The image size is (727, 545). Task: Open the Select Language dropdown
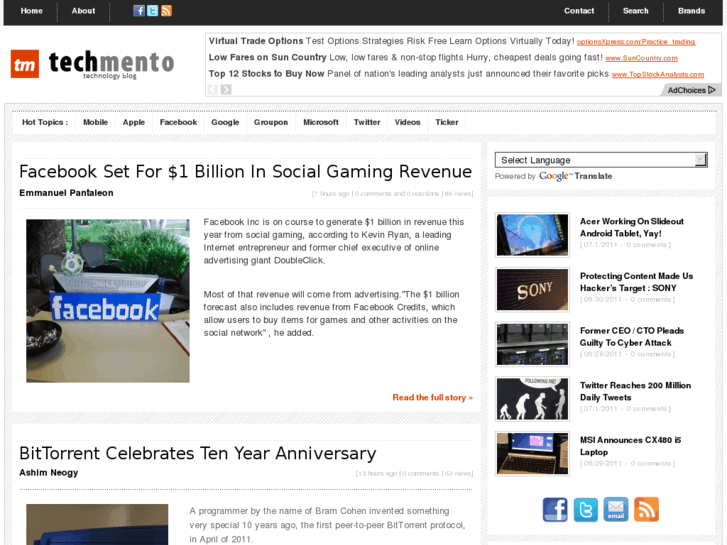(x=601, y=160)
